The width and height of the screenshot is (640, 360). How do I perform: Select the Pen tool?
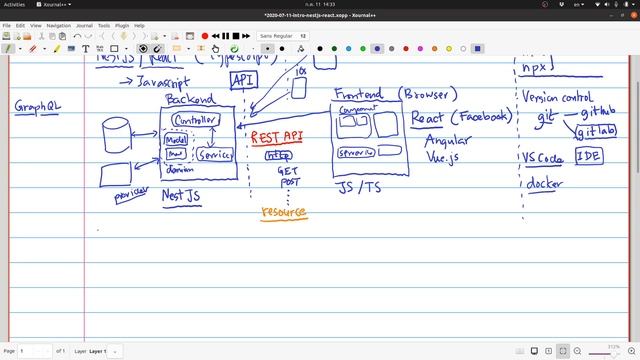[x=8, y=49]
